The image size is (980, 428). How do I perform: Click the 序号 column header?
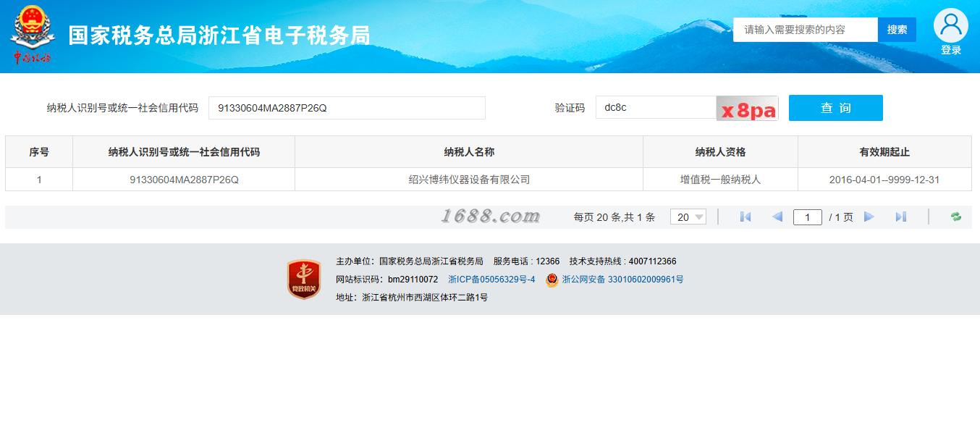pyautogui.click(x=39, y=152)
